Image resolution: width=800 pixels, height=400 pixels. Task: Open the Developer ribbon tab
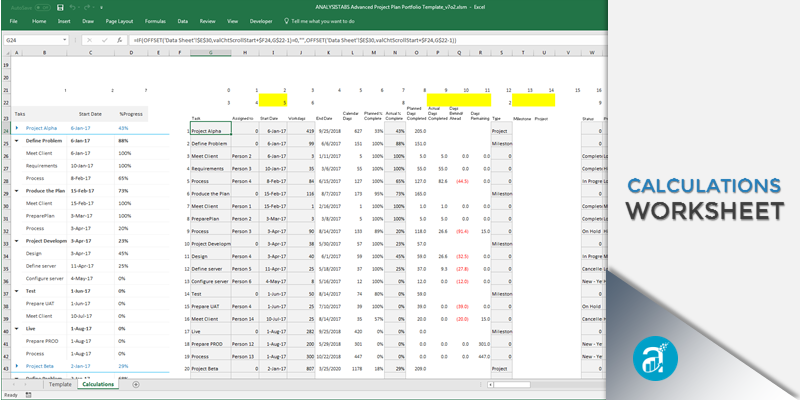click(260, 20)
